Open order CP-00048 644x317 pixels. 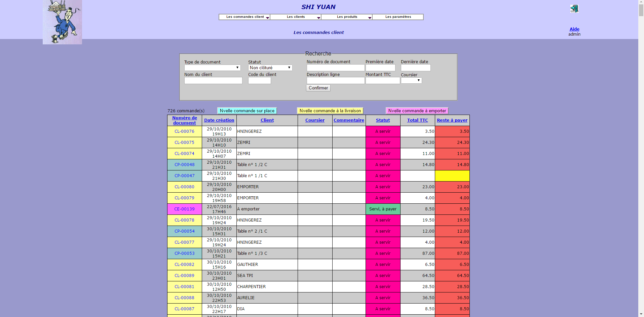pyautogui.click(x=184, y=165)
